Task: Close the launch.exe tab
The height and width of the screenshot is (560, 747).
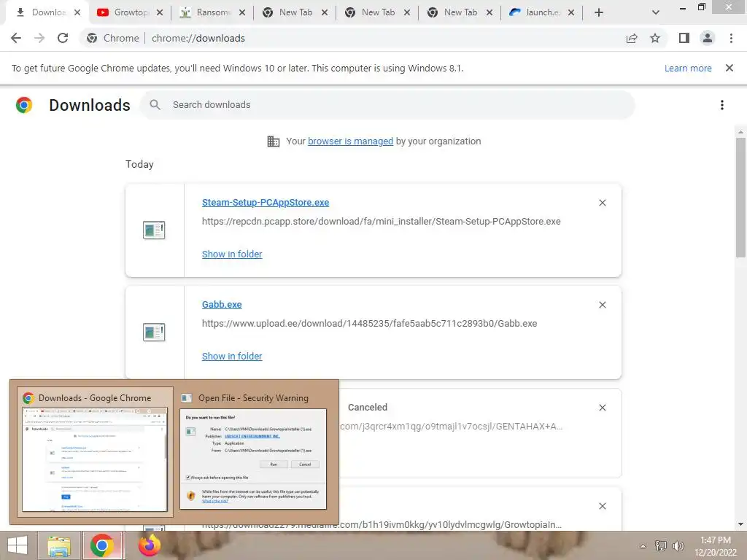Action: tap(571, 12)
